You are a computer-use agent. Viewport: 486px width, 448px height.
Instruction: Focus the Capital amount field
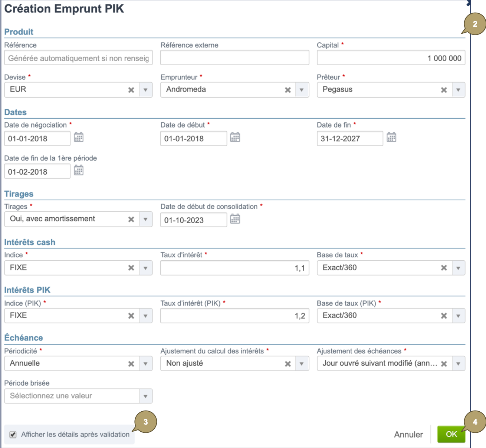tap(391, 58)
